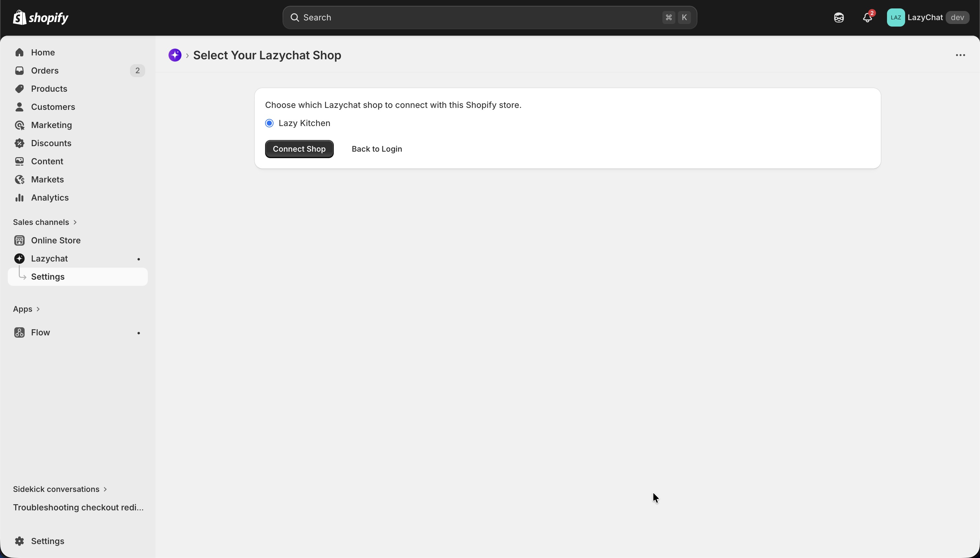The width and height of the screenshot is (980, 558).
Task: Open the notifications bell
Action: [867, 17]
